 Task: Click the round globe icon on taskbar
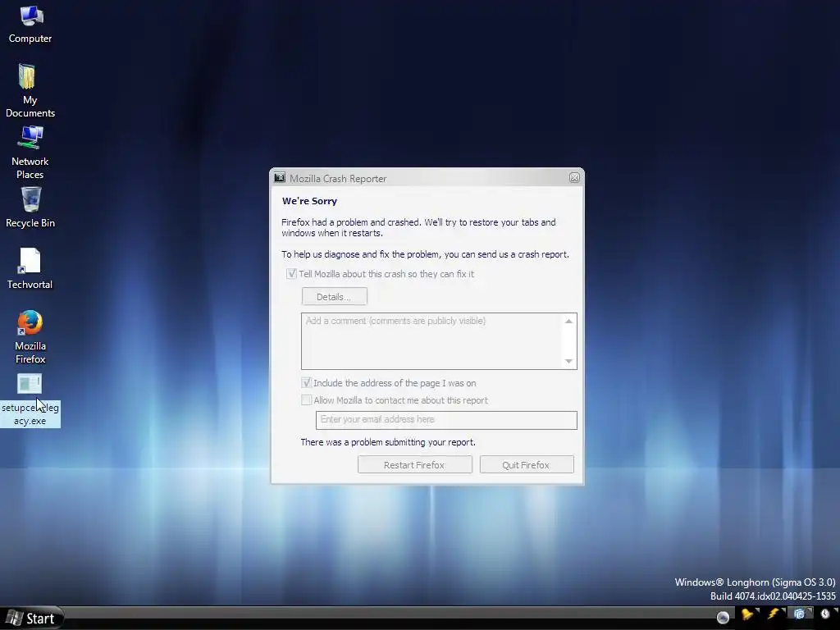[723, 617]
